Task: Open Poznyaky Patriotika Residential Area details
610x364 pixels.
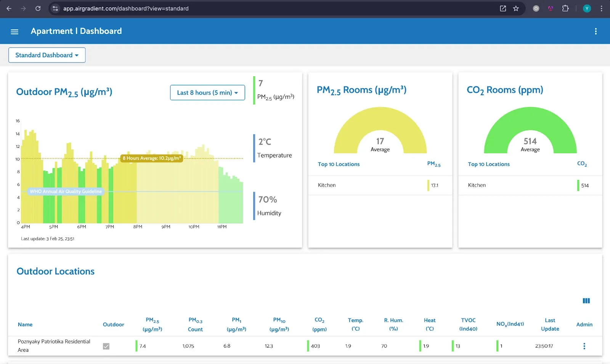Action: tap(54, 345)
